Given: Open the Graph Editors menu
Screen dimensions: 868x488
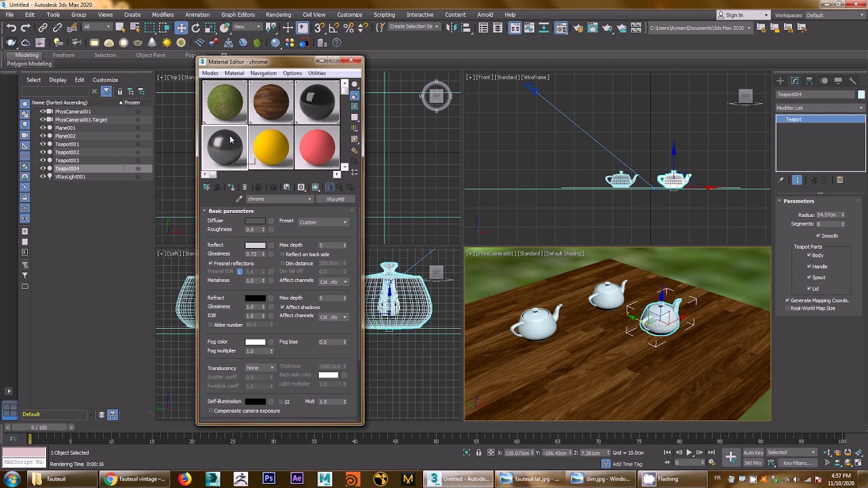Looking at the screenshot, I should point(238,15).
